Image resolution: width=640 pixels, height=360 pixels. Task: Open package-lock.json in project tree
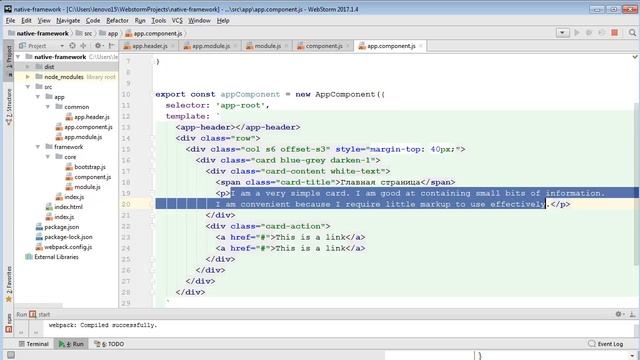pos(64,237)
